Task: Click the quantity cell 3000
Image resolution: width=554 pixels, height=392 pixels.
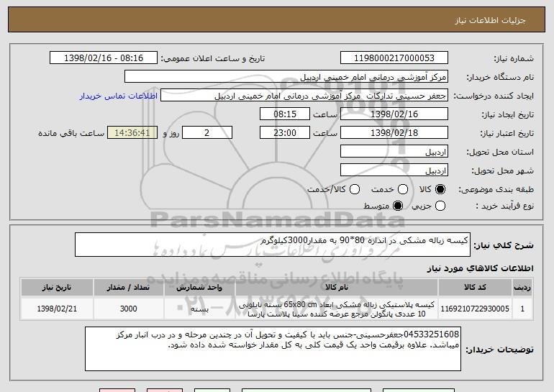Action: 128,309
